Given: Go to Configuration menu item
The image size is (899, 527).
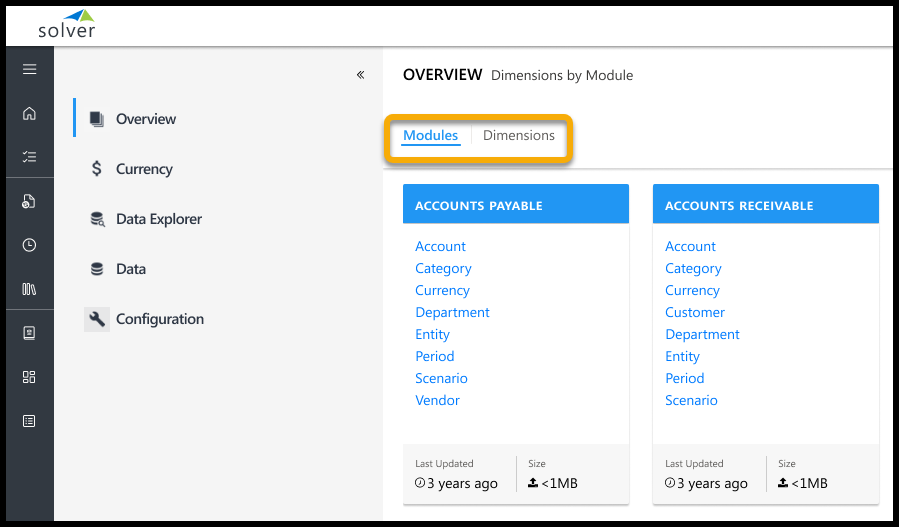Looking at the screenshot, I should coord(159,319).
